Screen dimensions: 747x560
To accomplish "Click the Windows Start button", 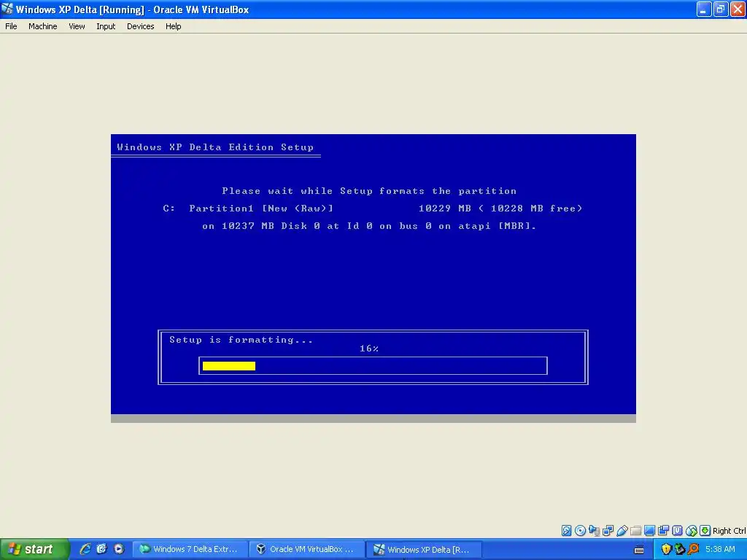I will (x=35, y=549).
